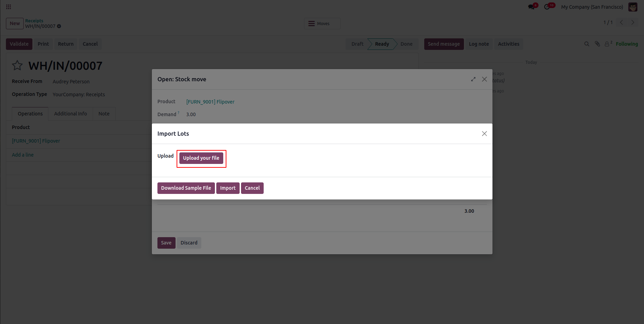644x324 pixels.
Task: Click the chatter search icon
Action: click(x=587, y=44)
